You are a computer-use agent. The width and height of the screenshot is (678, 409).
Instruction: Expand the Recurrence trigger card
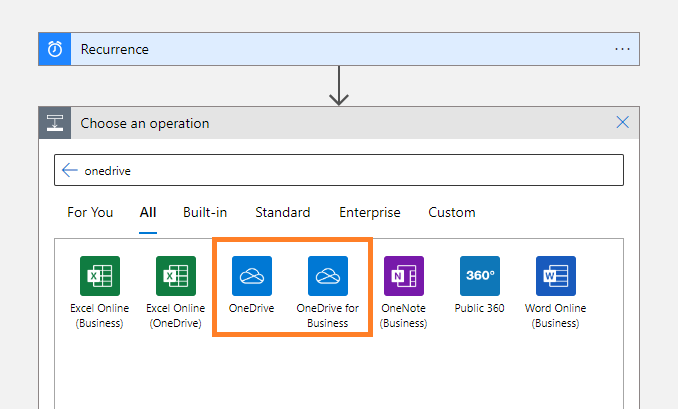tap(339, 49)
